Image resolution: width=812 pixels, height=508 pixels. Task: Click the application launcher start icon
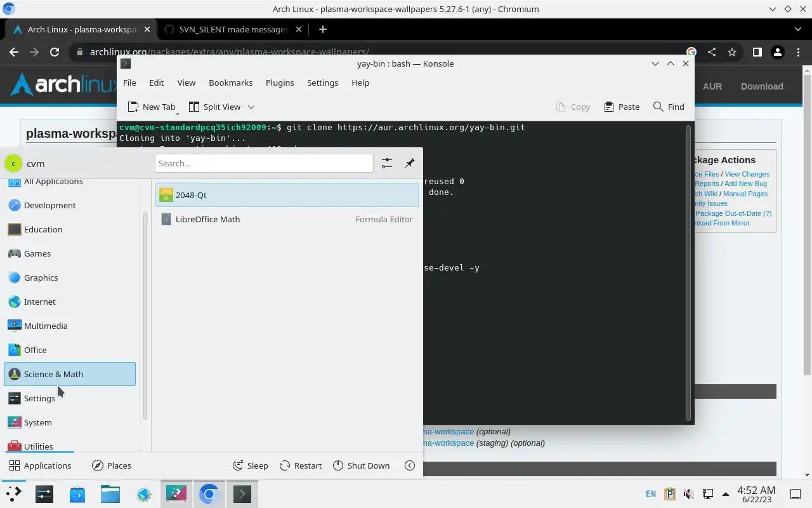(x=13, y=494)
